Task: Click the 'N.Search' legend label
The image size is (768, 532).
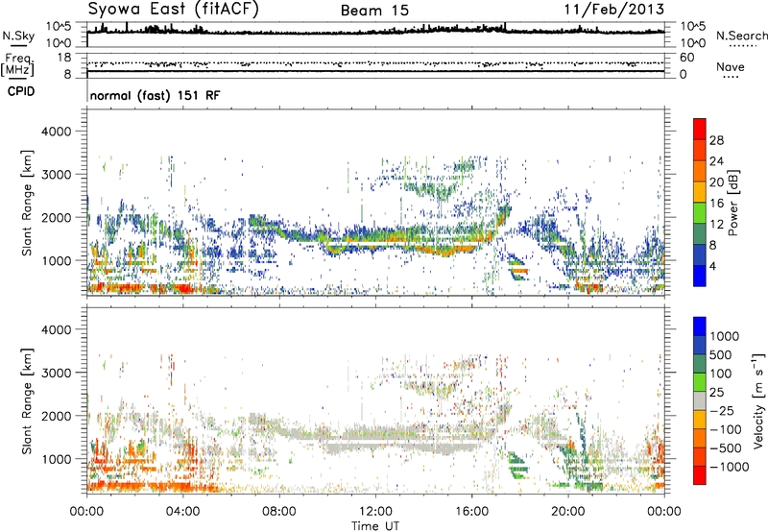Action: (x=741, y=36)
